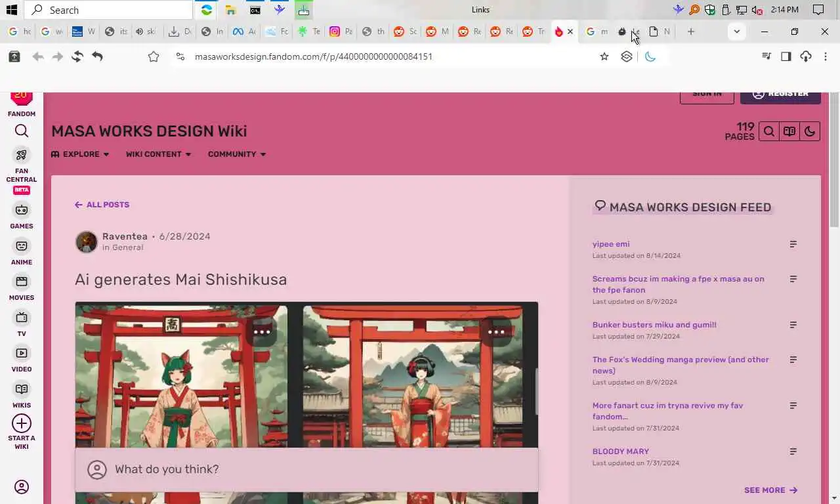Click the browser reload button

pyautogui.click(x=77, y=56)
